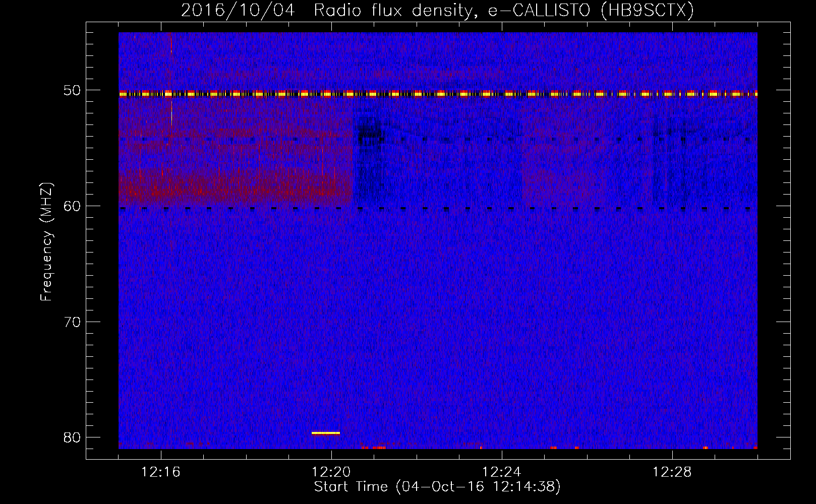This screenshot has height=504, width=816.
Task: Click the 80 frequency tick label
Action: tap(72, 437)
